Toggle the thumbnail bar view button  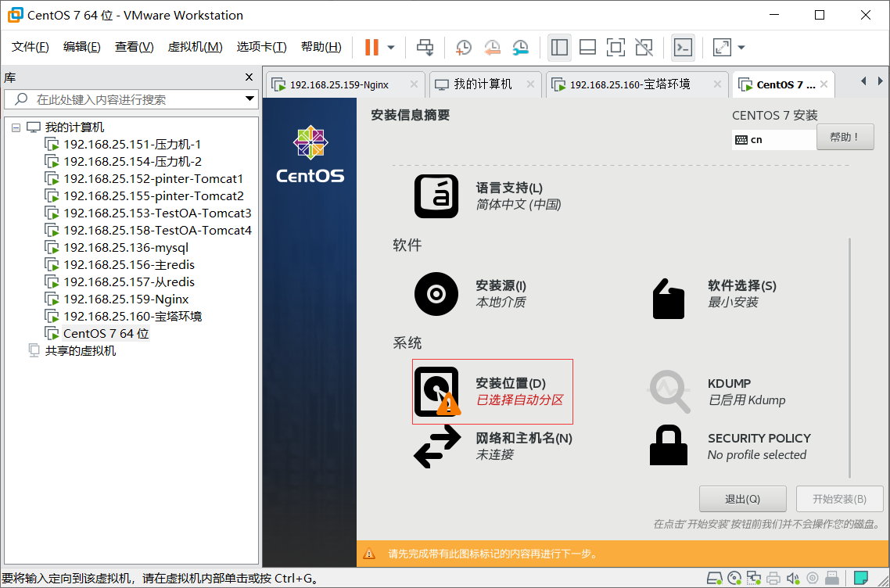click(x=587, y=47)
